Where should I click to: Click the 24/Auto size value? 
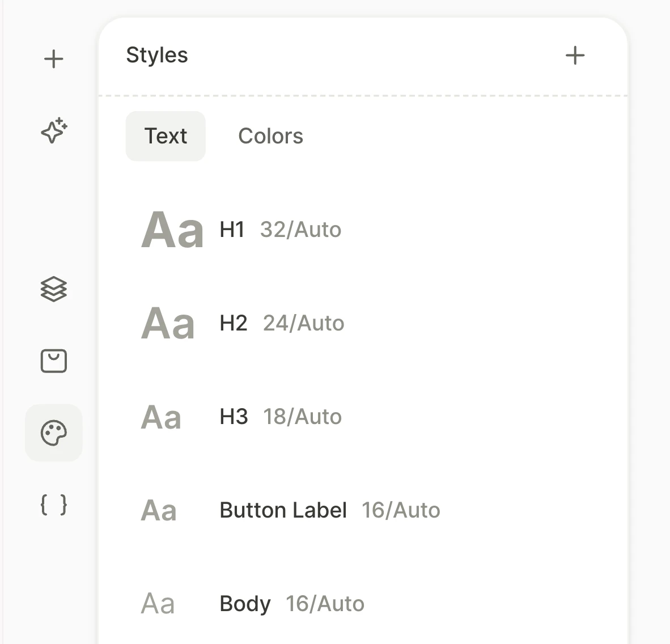[304, 324]
